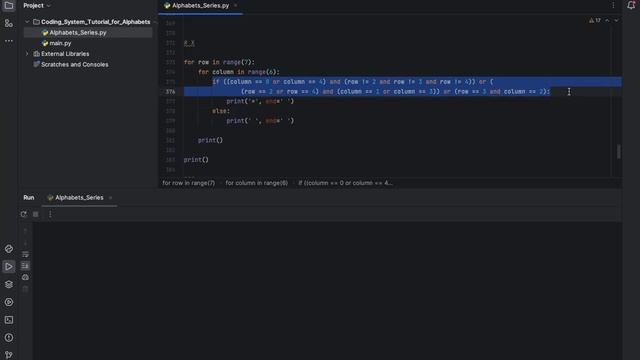640x360 pixels.
Task: Close the Alphabets_Series run tab
Action: 110,198
